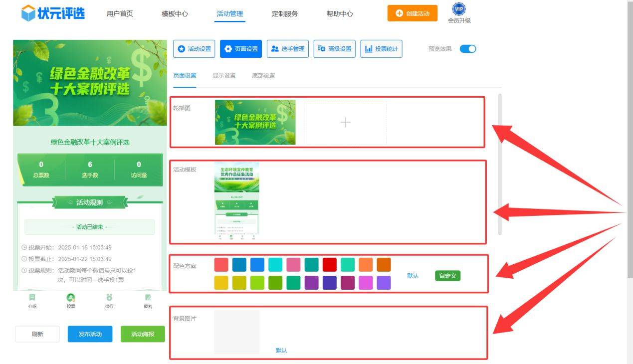Open the 高级设置 section button
The height and width of the screenshot is (364, 633).
(x=335, y=49)
